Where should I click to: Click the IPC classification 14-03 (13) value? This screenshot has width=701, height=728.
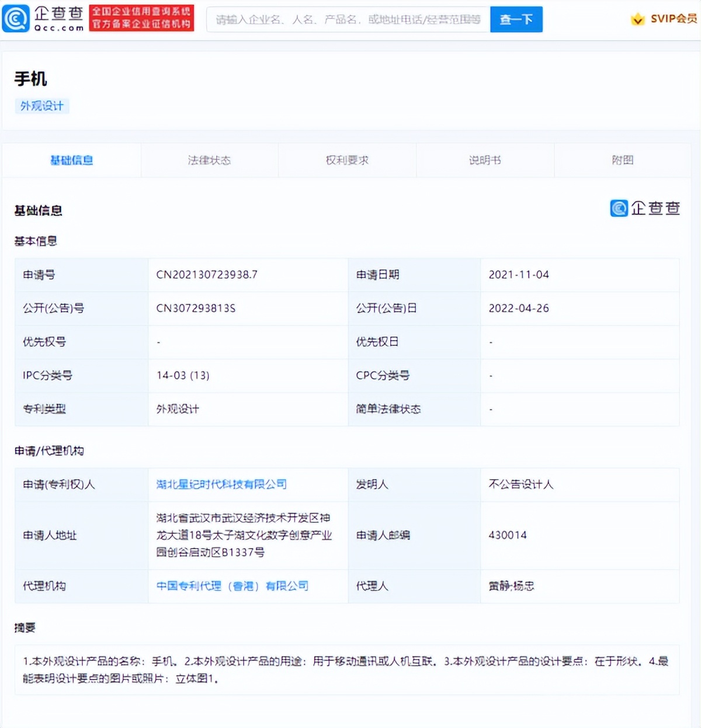(x=183, y=375)
